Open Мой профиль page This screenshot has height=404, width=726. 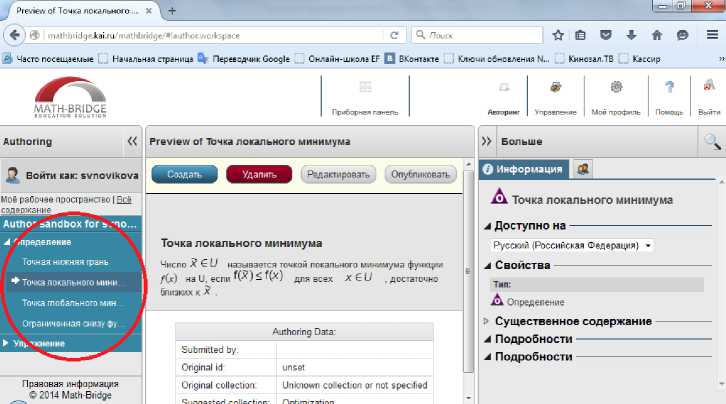click(x=616, y=98)
